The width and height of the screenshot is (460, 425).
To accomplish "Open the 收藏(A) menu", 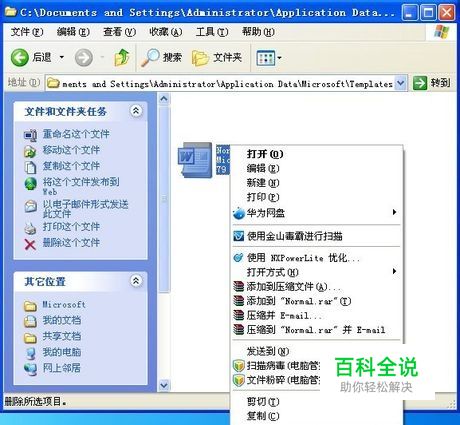I will click(x=166, y=32).
